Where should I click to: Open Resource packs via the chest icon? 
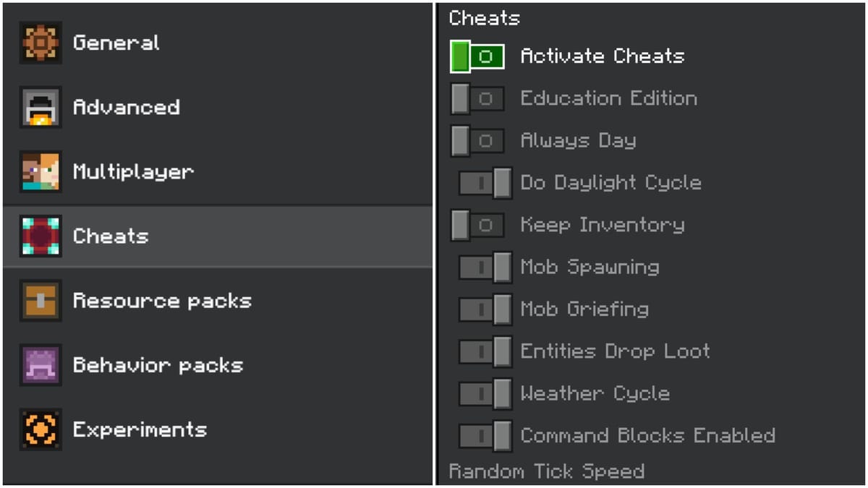click(40, 301)
